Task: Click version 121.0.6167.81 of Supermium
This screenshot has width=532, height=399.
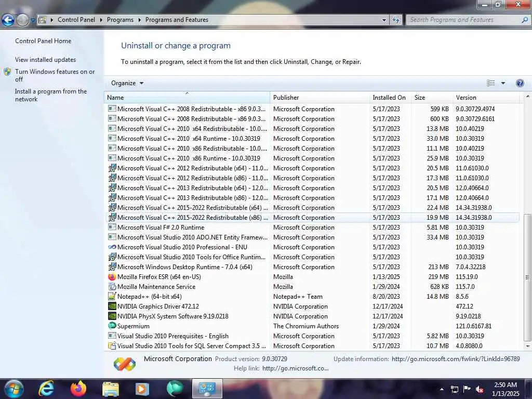Action: point(473,326)
